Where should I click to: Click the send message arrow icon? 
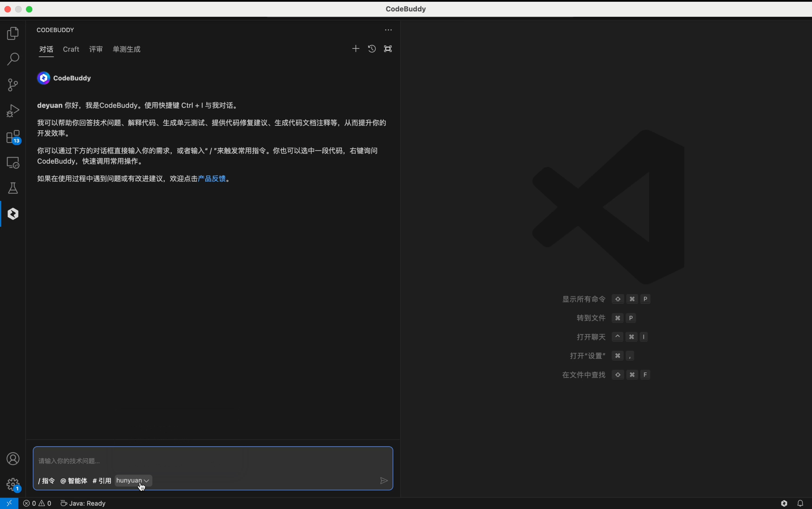coord(384,481)
